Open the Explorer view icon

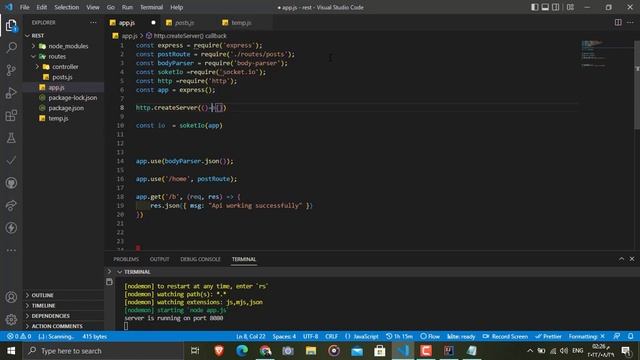click(x=11, y=25)
